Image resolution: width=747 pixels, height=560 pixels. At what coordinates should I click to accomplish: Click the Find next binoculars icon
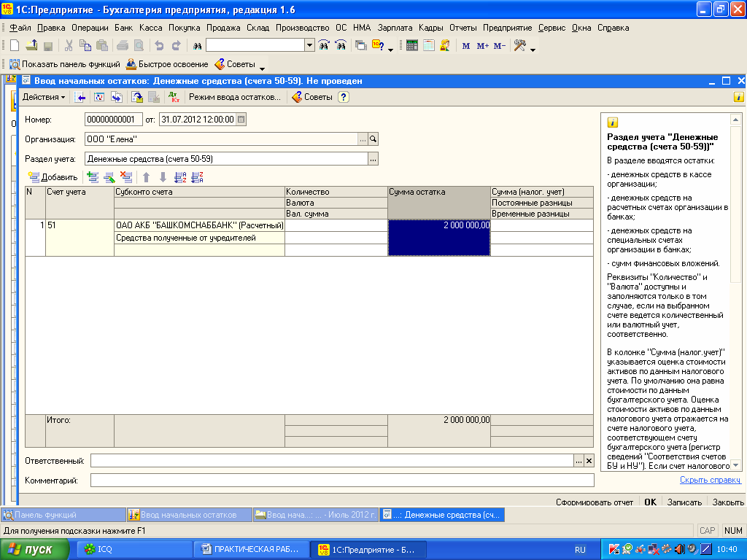(x=324, y=45)
